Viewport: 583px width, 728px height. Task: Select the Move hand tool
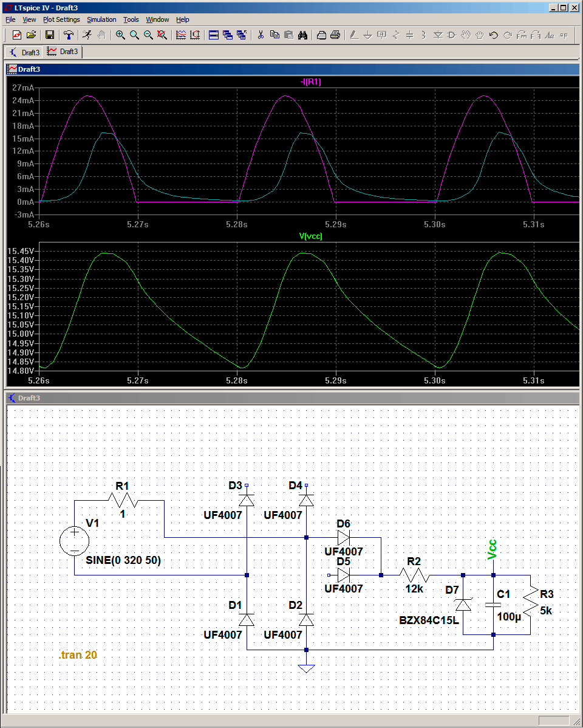pyautogui.click(x=466, y=35)
